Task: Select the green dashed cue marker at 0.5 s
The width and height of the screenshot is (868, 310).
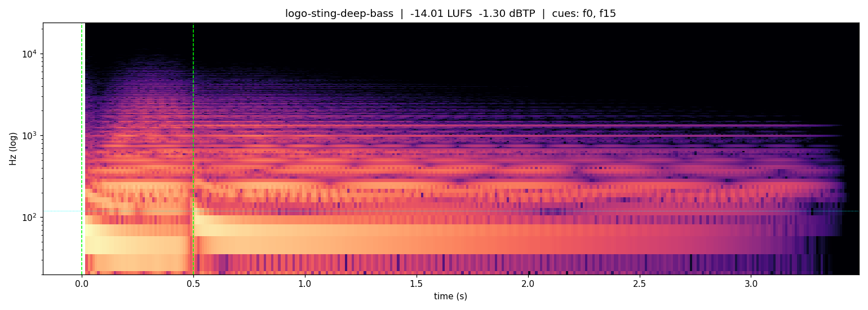Action: [193, 149]
